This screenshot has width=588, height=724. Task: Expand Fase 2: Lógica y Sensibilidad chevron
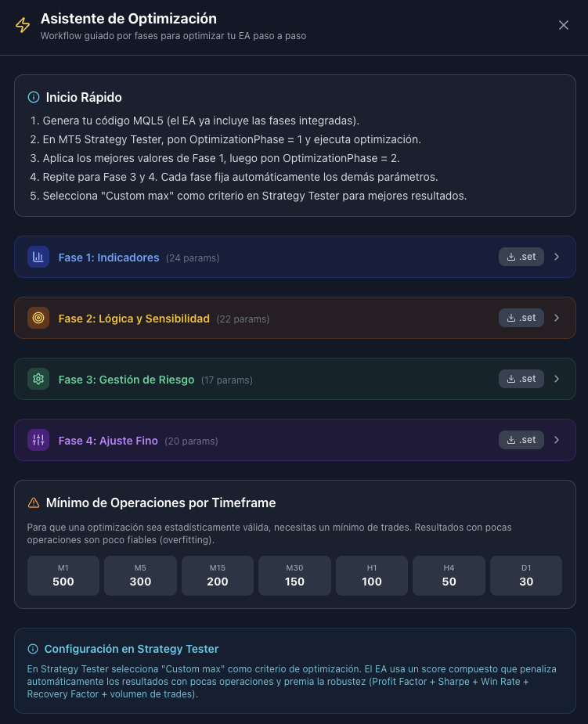tap(557, 318)
